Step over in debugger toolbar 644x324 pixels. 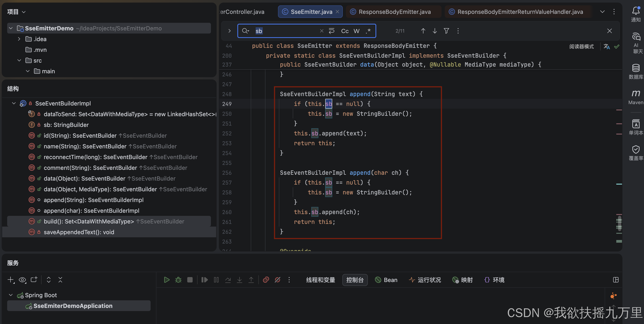(x=228, y=280)
